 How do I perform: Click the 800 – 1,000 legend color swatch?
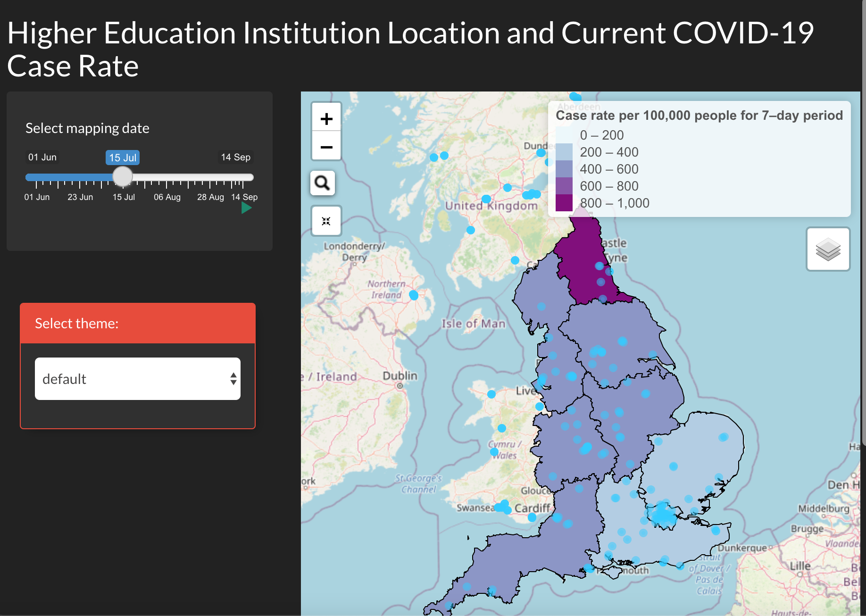pos(565,203)
